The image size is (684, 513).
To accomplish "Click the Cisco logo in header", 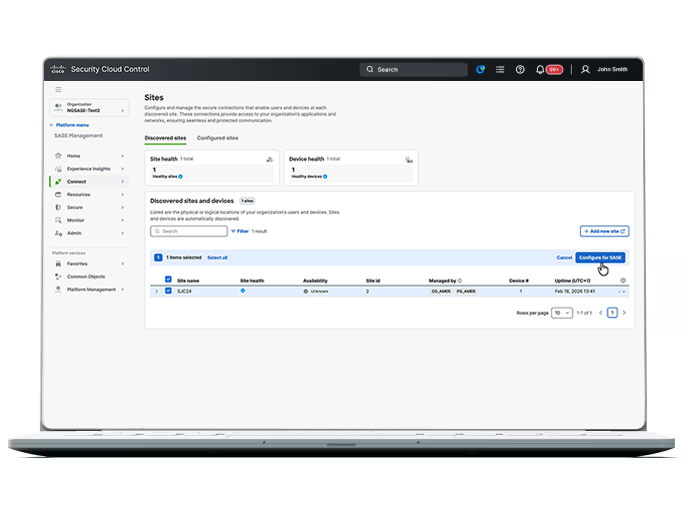I will click(x=58, y=69).
